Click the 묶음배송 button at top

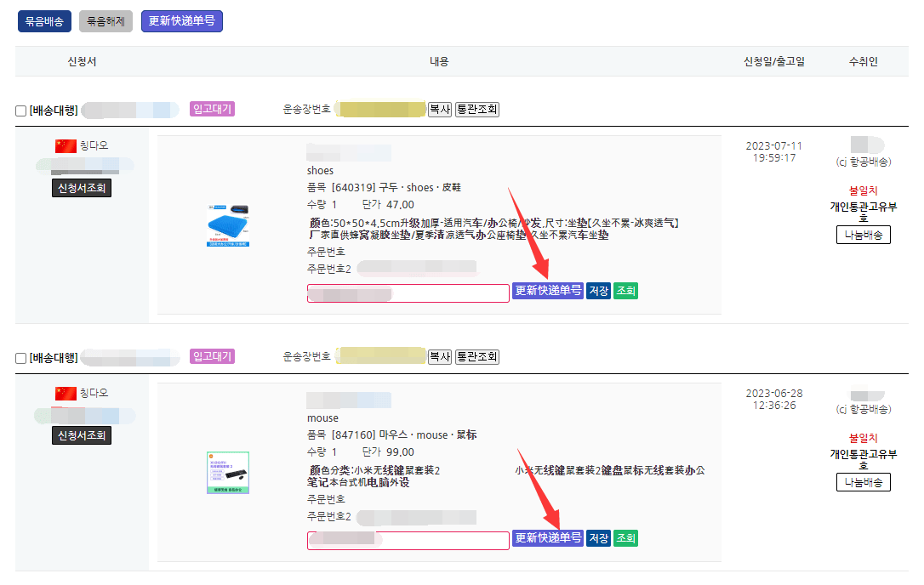(44, 21)
